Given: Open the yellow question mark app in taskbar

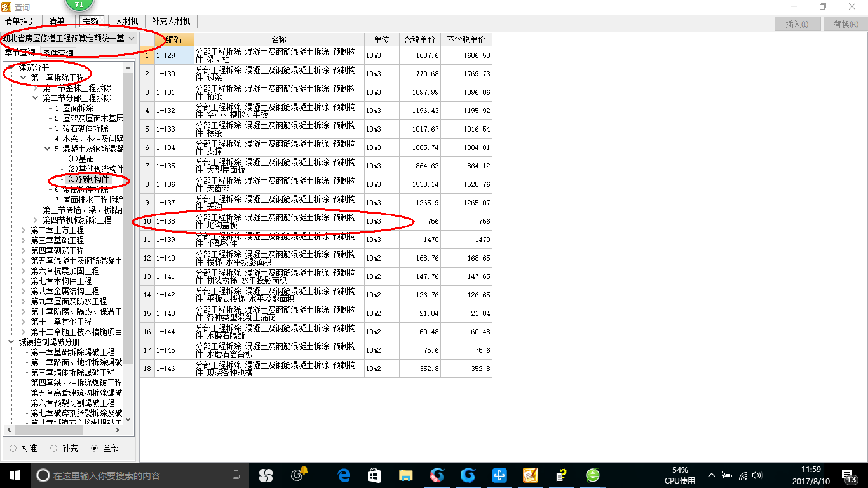Looking at the screenshot, I should (561, 475).
